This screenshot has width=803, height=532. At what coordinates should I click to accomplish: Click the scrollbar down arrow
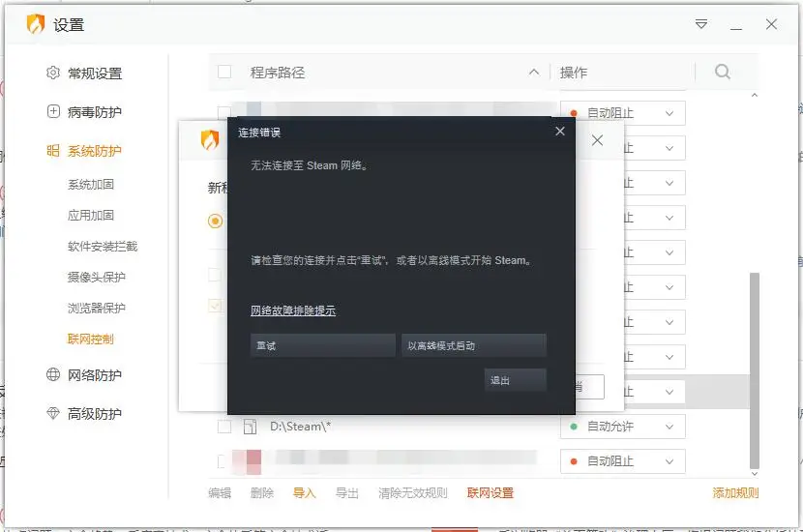(x=755, y=474)
